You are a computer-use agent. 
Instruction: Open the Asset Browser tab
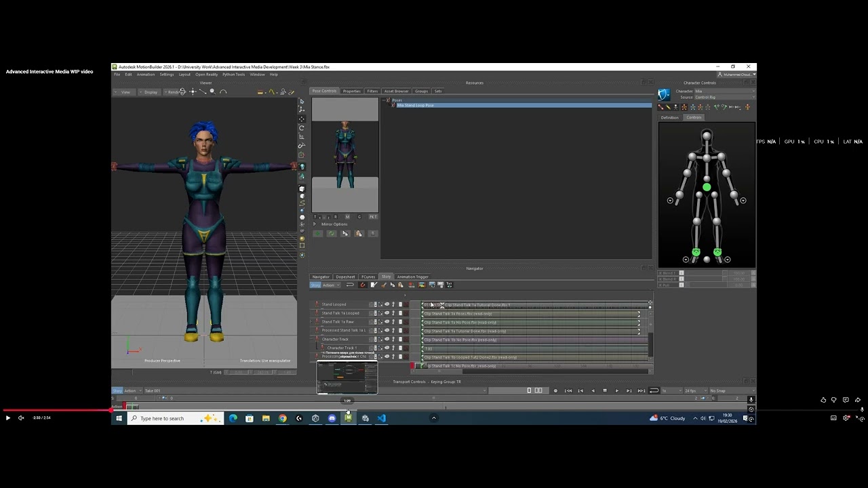[x=397, y=91]
